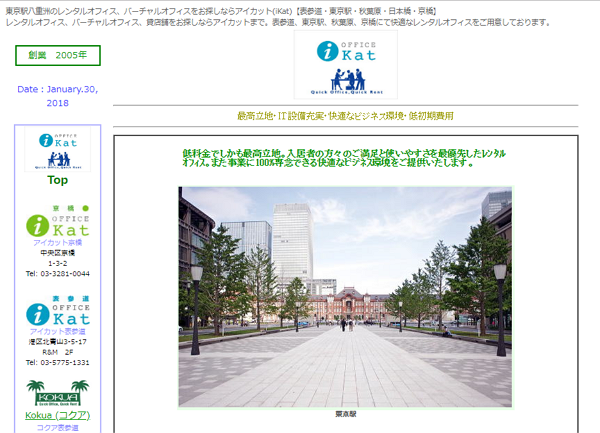The height and width of the screenshot is (433, 600).
Task: Open the Kokua (コクア) link
Action: [57, 415]
